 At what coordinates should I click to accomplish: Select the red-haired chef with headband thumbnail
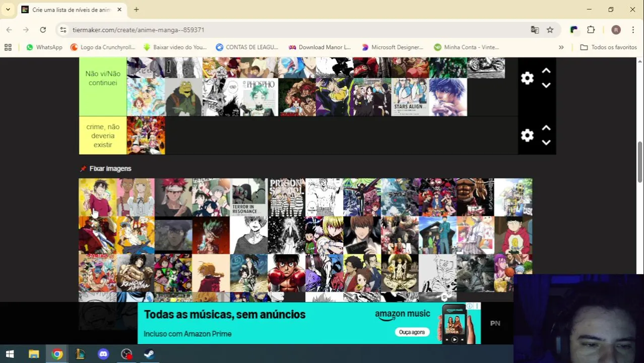173,197
